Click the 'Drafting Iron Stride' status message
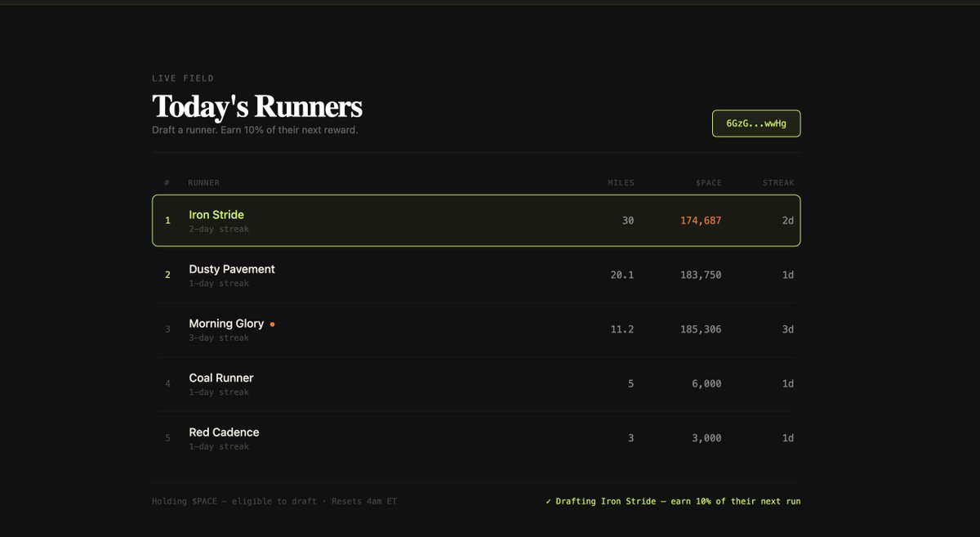The image size is (980, 537). (673, 501)
